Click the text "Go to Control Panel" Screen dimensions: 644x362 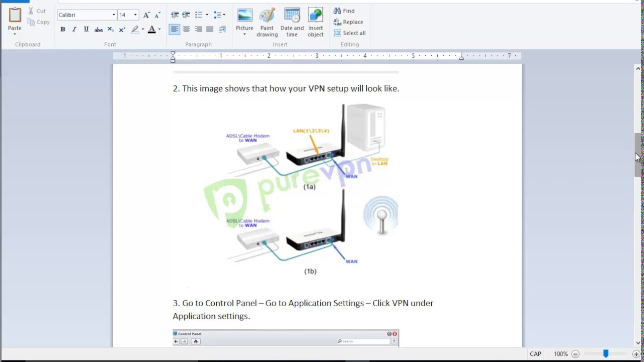(x=219, y=303)
